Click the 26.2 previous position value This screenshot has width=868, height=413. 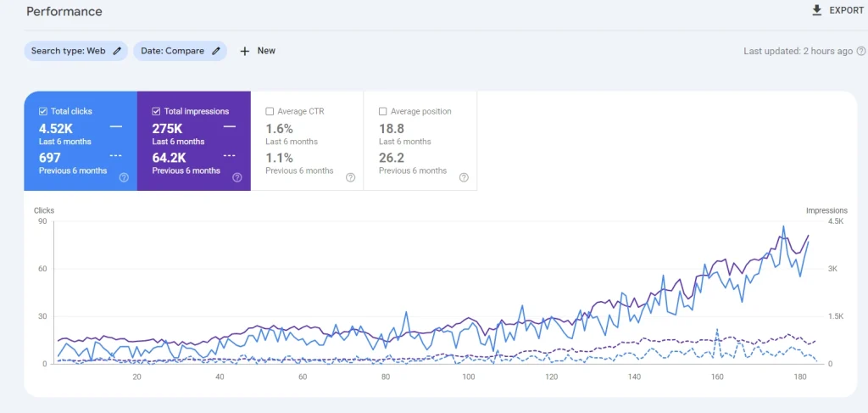point(392,158)
